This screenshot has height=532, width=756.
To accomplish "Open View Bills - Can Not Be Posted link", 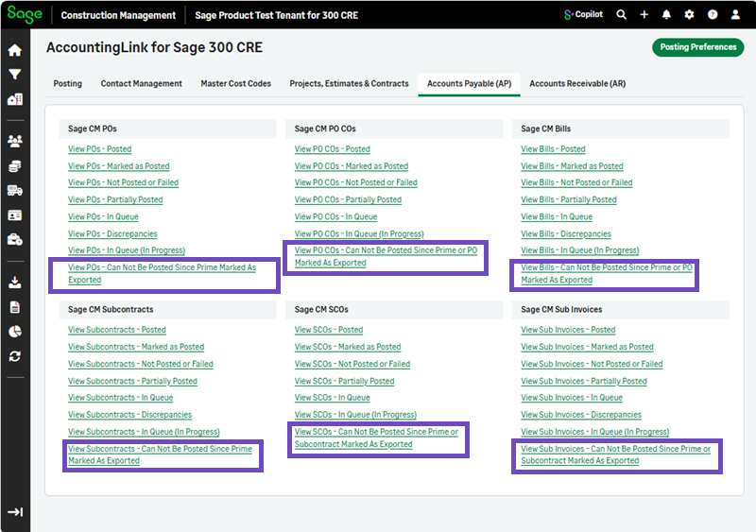I will click(x=607, y=273).
